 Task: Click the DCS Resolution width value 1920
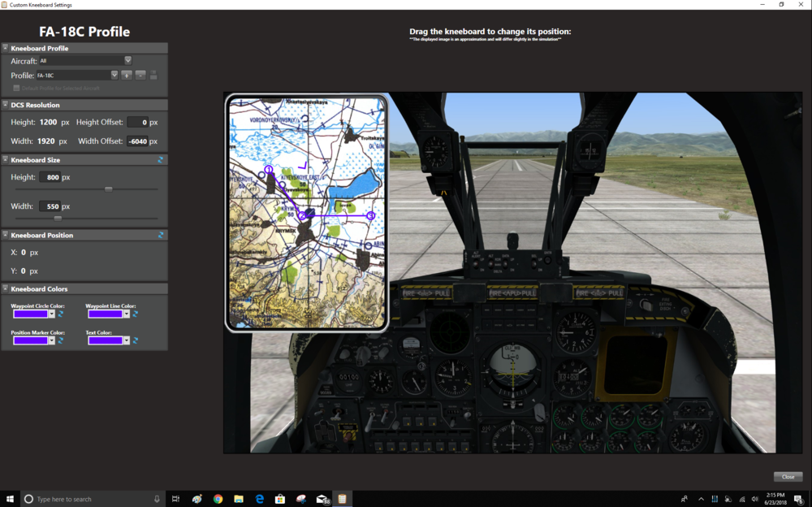[46, 141]
